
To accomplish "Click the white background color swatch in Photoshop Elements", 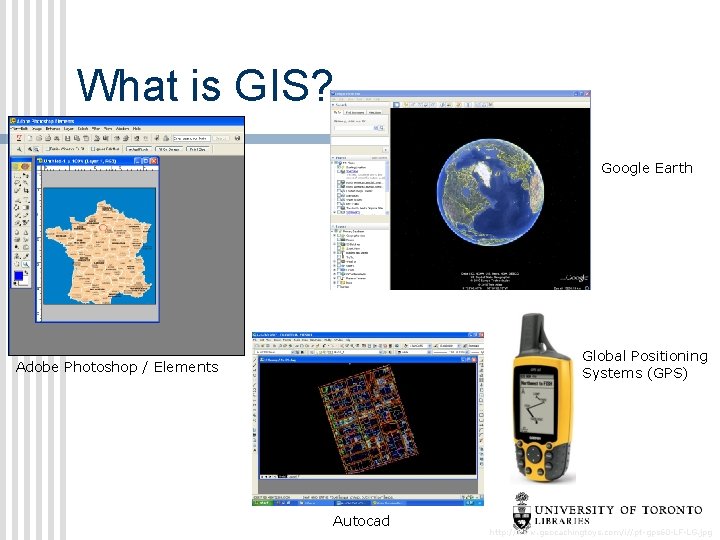I will (23, 283).
